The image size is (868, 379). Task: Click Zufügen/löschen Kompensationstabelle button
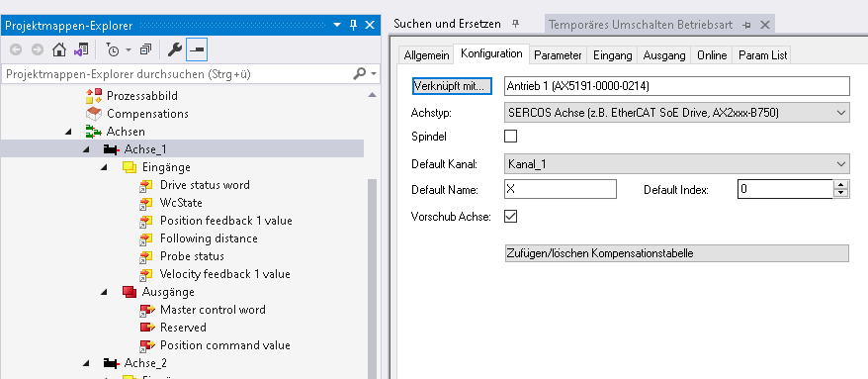pos(676,253)
